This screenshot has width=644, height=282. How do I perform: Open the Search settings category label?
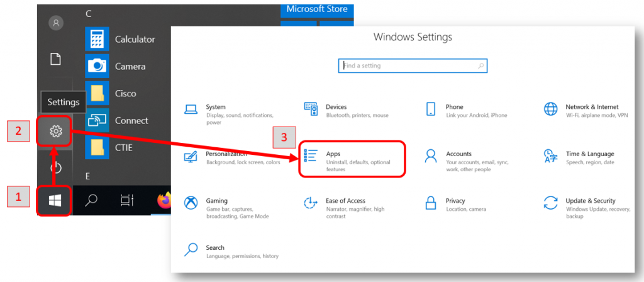coord(215,248)
